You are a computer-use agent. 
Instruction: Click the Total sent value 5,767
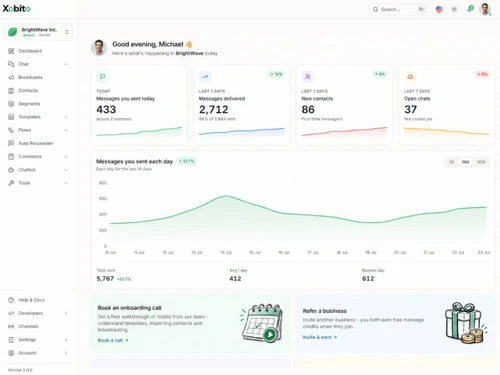105,279
